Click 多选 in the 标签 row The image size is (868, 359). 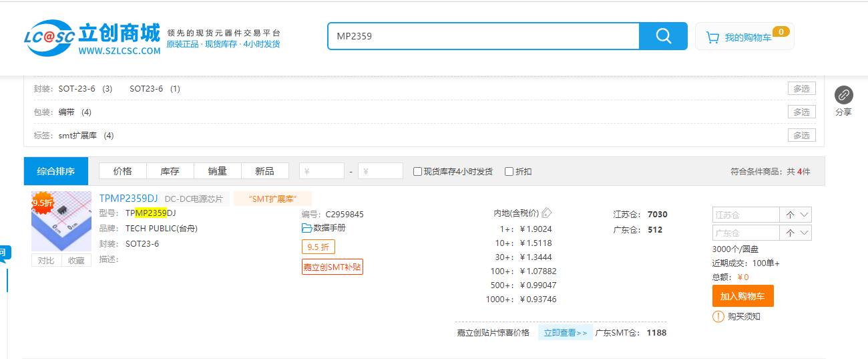[801, 135]
